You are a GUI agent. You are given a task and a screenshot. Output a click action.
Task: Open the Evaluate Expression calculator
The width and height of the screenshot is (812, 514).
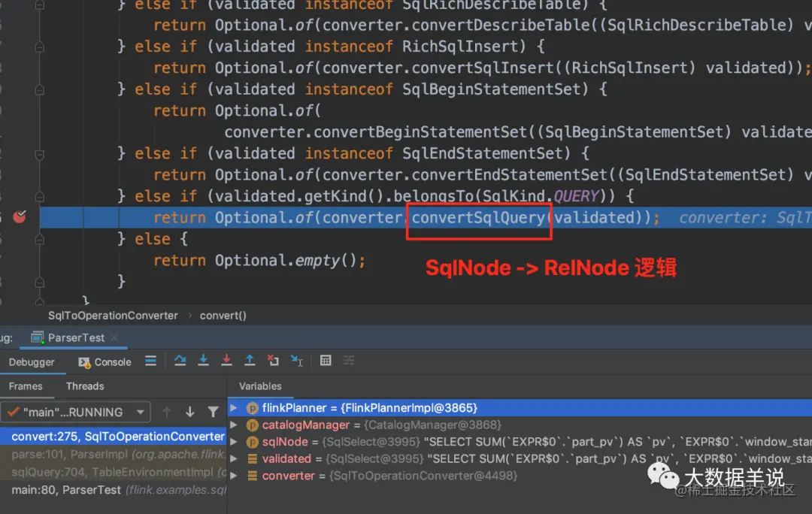pos(326,360)
